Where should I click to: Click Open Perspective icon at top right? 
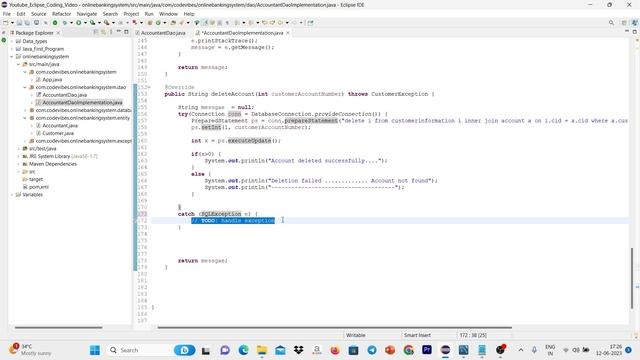pyautogui.click(x=624, y=23)
